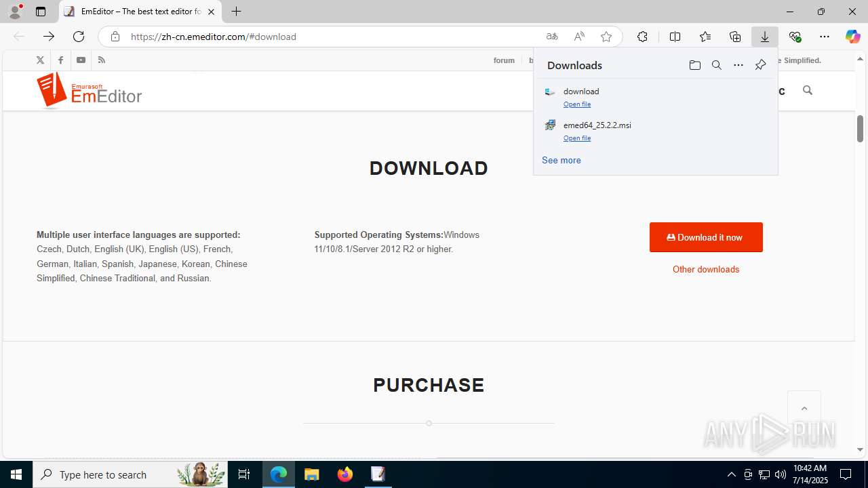The width and height of the screenshot is (868, 488).
Task: Open Task View on taskbar
Action: [244, 474]
